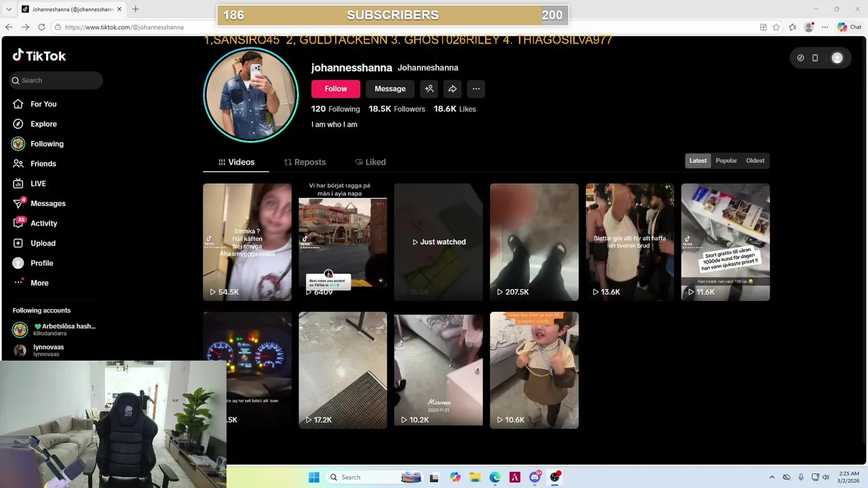Viewport: 868px width, 488px height.
Task: Open Edge Settings and more menu
Action: coord(825,27)
